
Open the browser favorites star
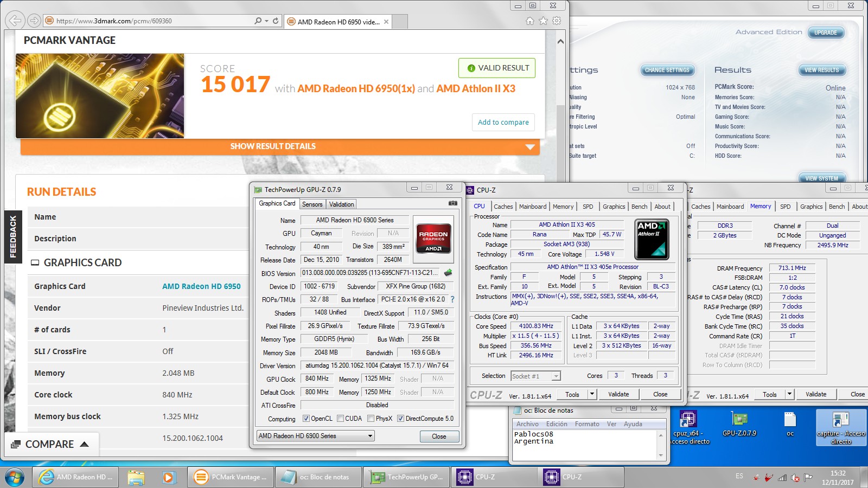[x=543, y=21]
